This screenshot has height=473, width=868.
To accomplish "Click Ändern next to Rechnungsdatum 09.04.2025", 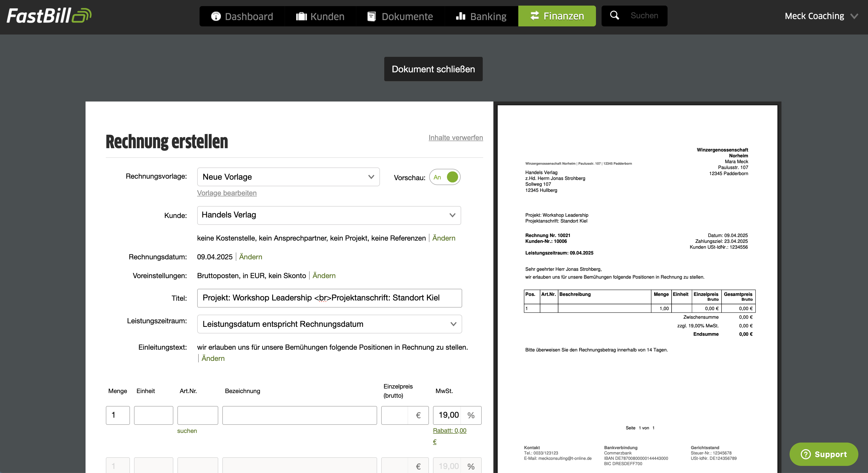I will click(251, 257).
